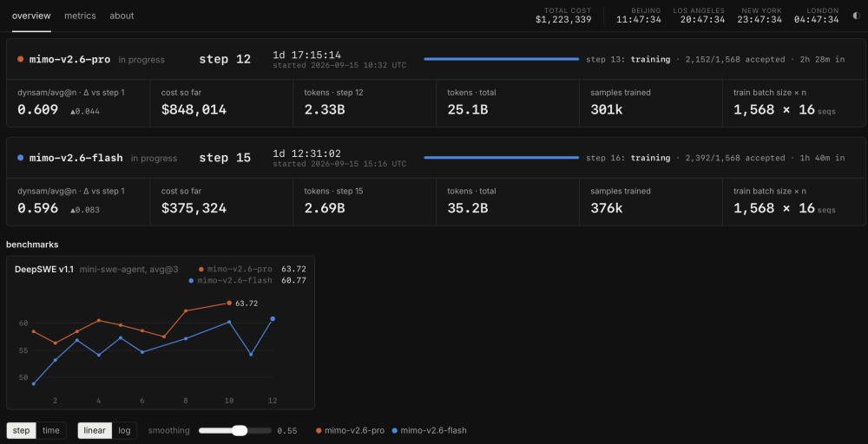Click the ▲0.083 delta value
This screenshot has width=868, height=444.
(85, 211)
